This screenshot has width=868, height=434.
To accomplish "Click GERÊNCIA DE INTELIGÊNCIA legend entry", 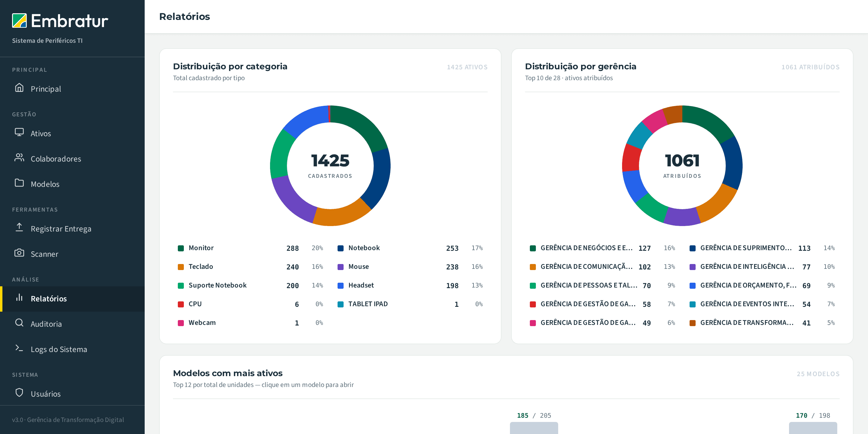I will click(762, 266).
